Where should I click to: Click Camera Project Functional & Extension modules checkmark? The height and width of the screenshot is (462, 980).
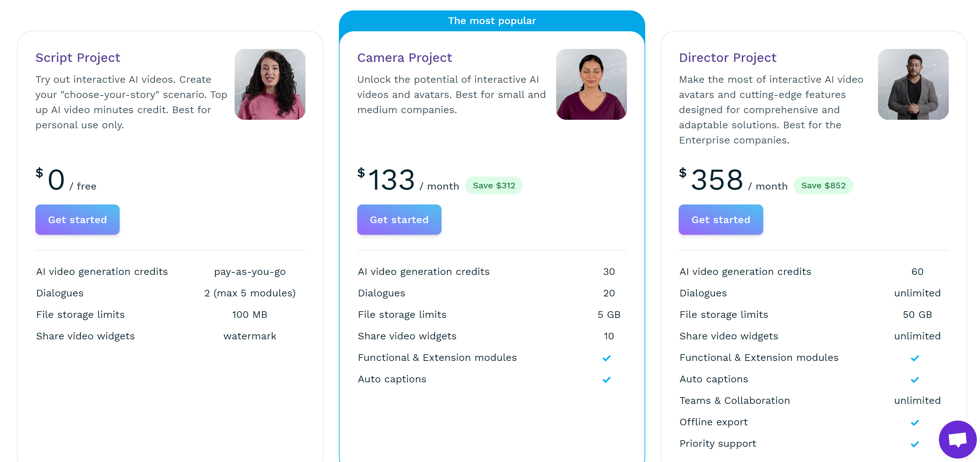click(606, 358)
